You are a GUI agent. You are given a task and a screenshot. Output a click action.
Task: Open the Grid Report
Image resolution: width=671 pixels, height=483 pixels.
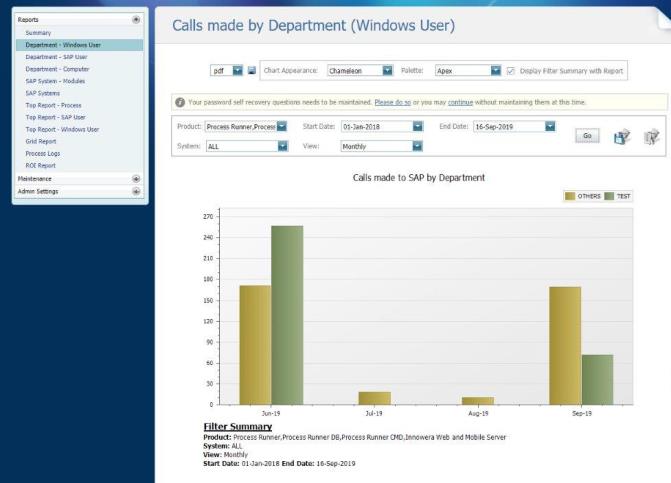click(41, 141)
